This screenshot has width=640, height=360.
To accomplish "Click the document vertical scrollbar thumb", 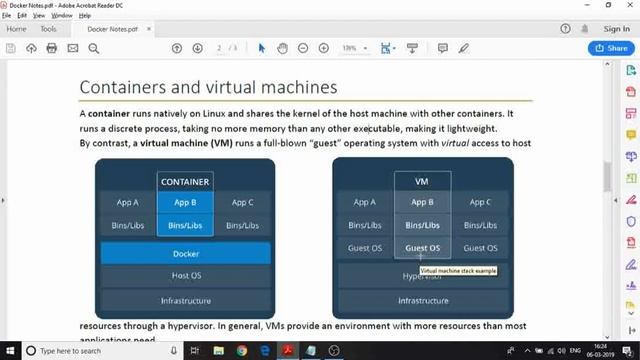I will point(607,176).
